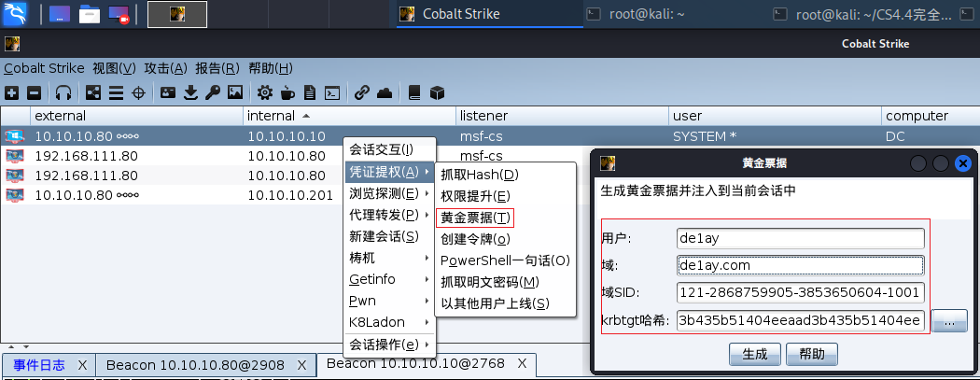Open the file manager folder icon in panel

90,14
